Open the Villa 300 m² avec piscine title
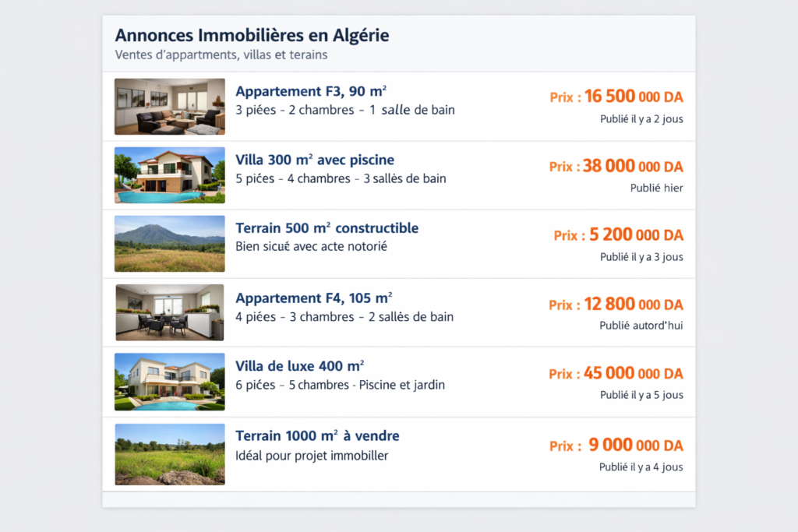 point(314,160)
